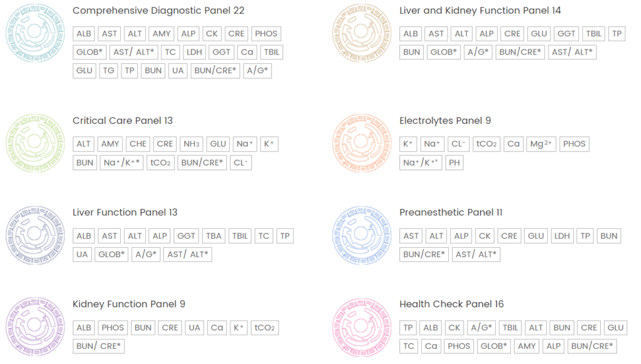641x364 pixels.
Task: Click the PH tag in Electrolytes Panel
Action: (454, 163)
